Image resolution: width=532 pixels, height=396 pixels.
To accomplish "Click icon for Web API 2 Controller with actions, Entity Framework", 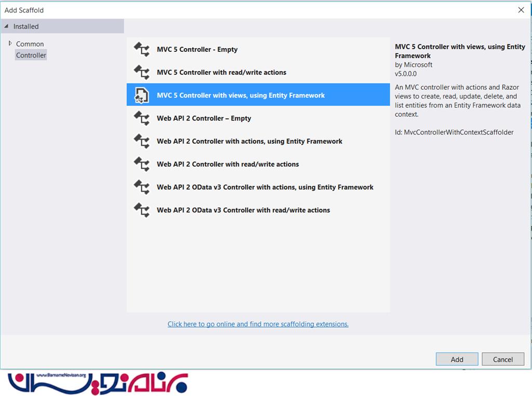I will pos(141,141).
